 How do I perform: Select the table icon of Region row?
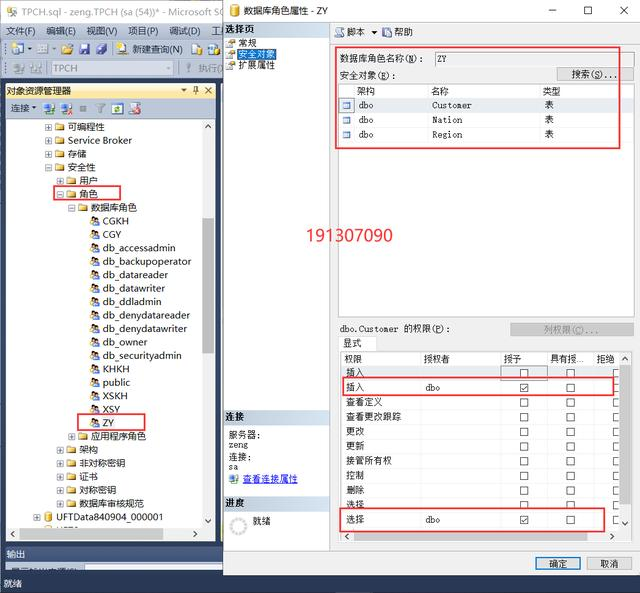[x=347, y=135]
